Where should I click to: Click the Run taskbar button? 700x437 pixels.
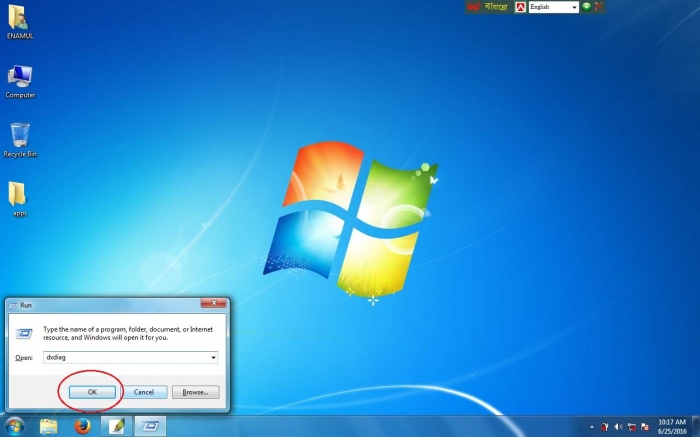(x=150, y=426)
